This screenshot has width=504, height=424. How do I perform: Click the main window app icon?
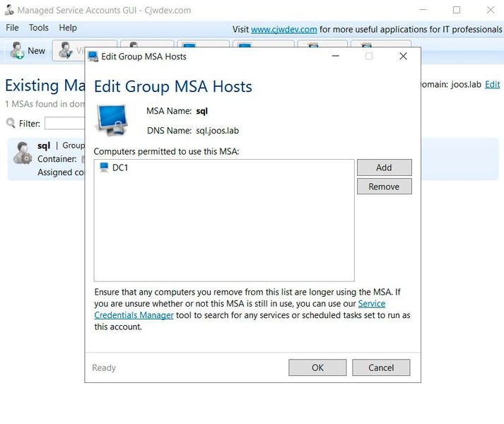pyautogui.click(x=9, y=10)
